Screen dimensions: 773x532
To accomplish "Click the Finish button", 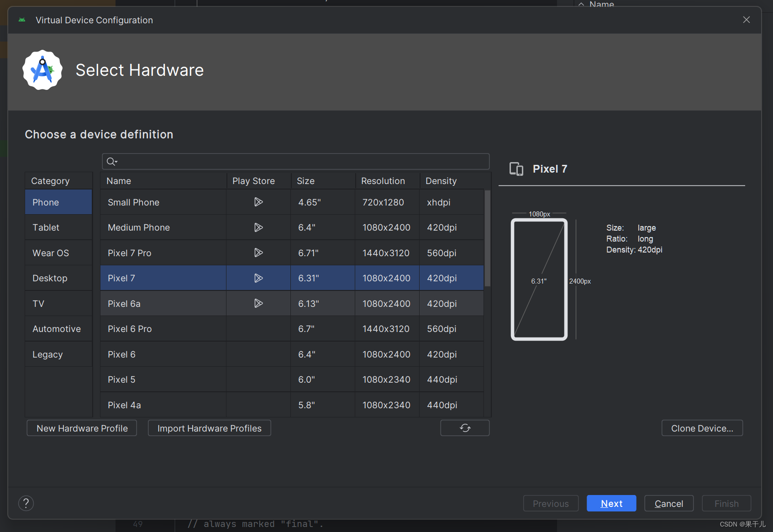I will click(x=726, y=503).
